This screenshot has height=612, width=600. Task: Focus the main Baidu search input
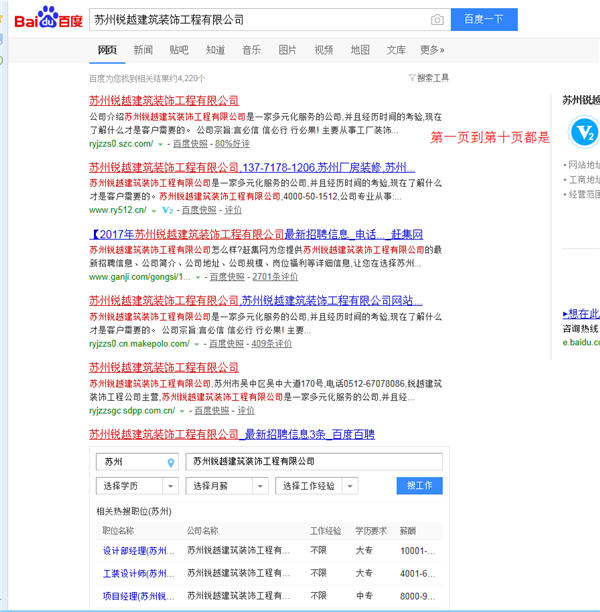[x=260, y=20]
